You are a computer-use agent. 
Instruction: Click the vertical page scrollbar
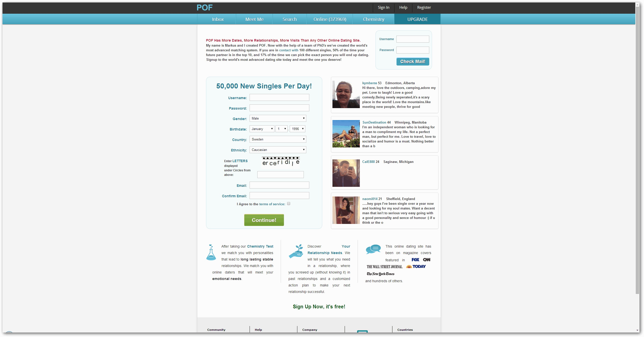click(x=637, y=150)
